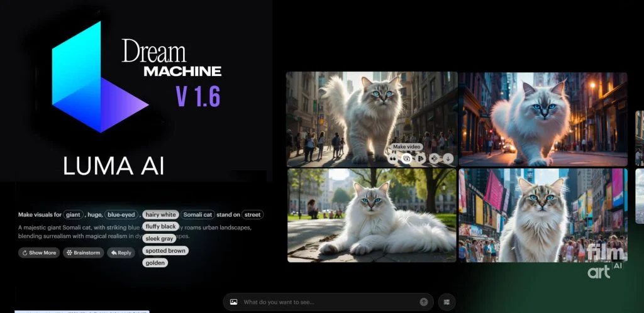The width and height of the screenshot is (644, 313).
Task: Open the 'Somali cat' keyword chip
Action: [x=197, y=214]
